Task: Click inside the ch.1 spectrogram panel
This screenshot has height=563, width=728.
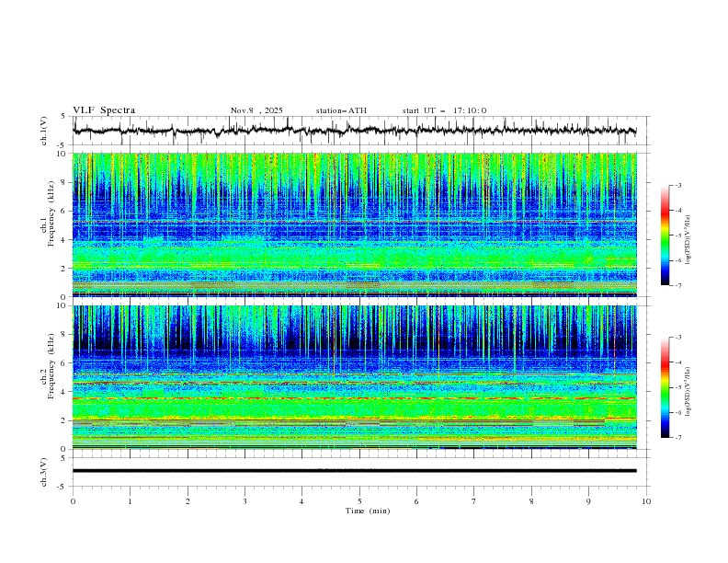Action: (x=354, y=224)
